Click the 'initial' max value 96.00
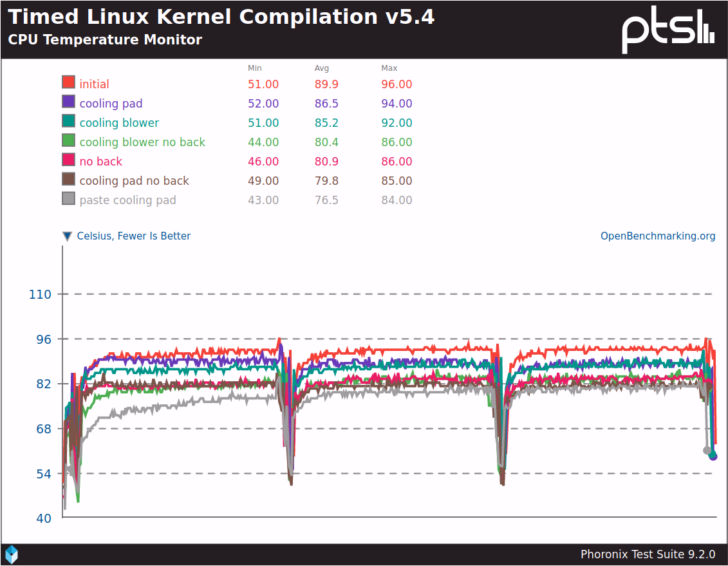 point(397,84)
